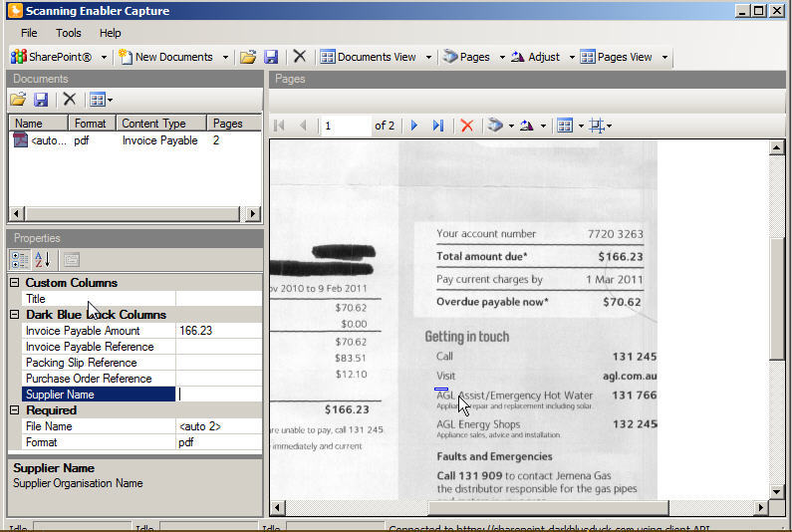Click the Purchase Order Reference value field

(x=219, y=379)
